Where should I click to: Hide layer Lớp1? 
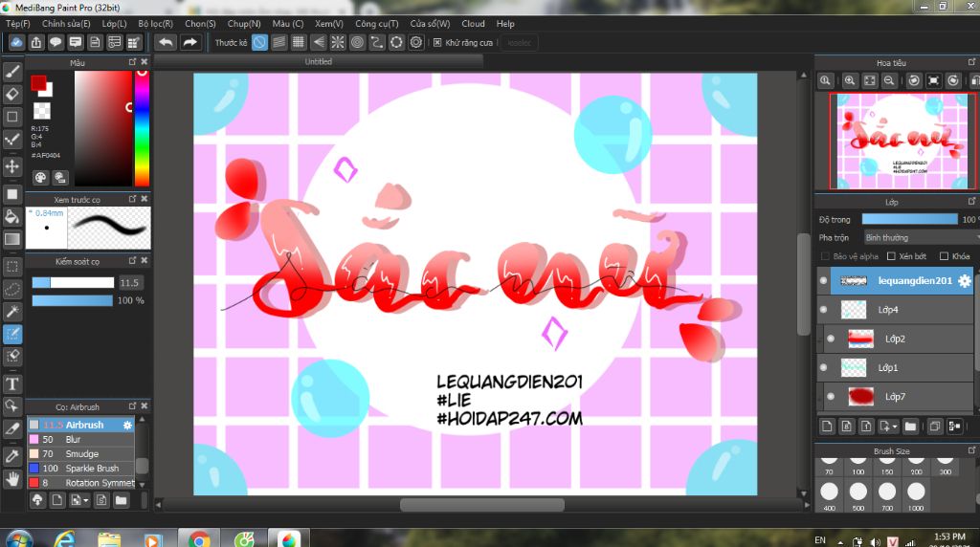coord(823,368)
